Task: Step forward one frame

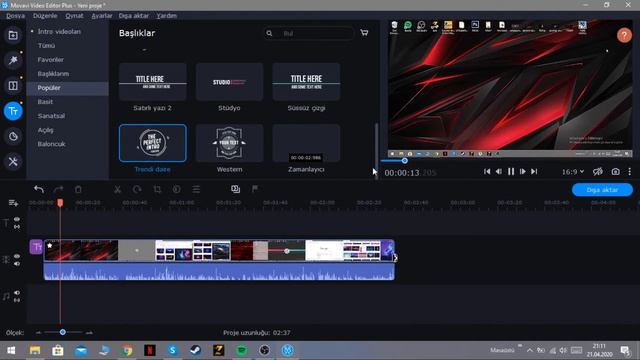Action: (522, 172)
